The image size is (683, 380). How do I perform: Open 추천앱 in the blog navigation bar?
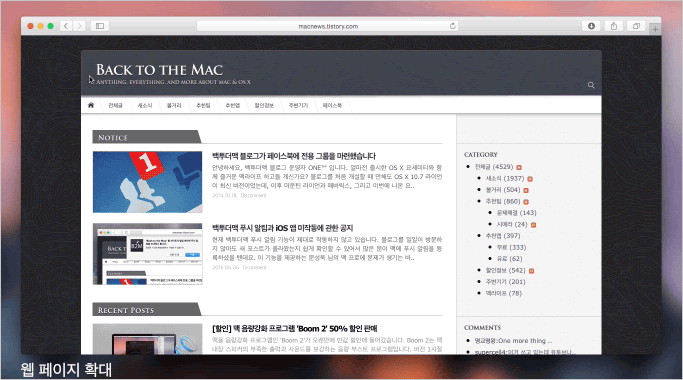pyautogui.click(x=233, y=105)
